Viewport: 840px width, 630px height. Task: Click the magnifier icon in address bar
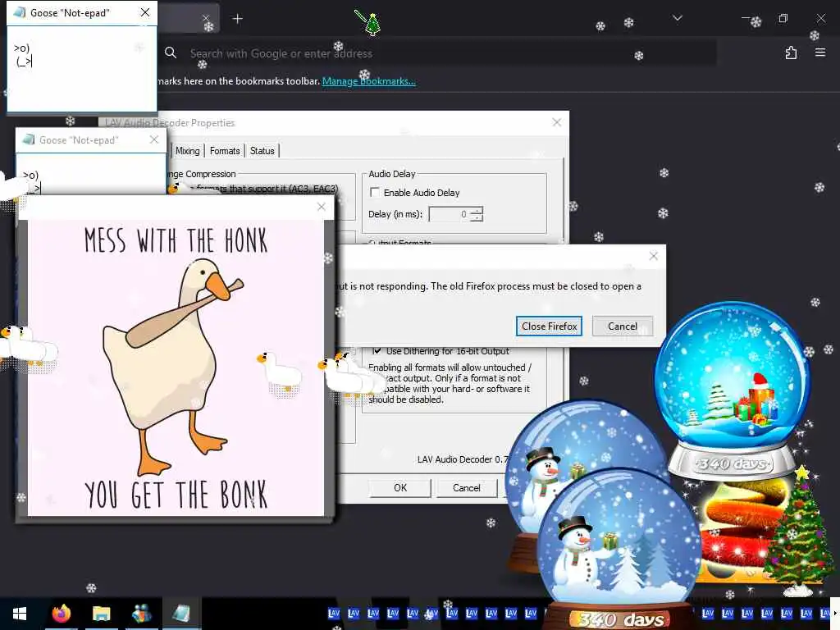171,52
